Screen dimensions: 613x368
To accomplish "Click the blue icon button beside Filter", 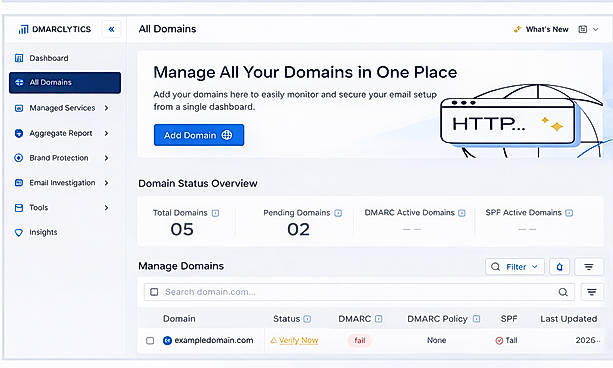I will (559, 267).
